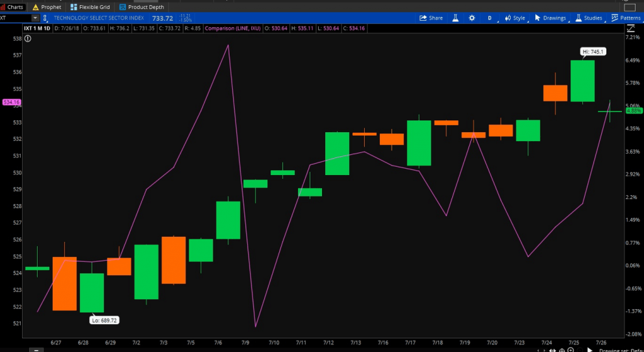Click the 6/27 orange candlestick
Screen dimensions: 644x352
coord(65,284)
